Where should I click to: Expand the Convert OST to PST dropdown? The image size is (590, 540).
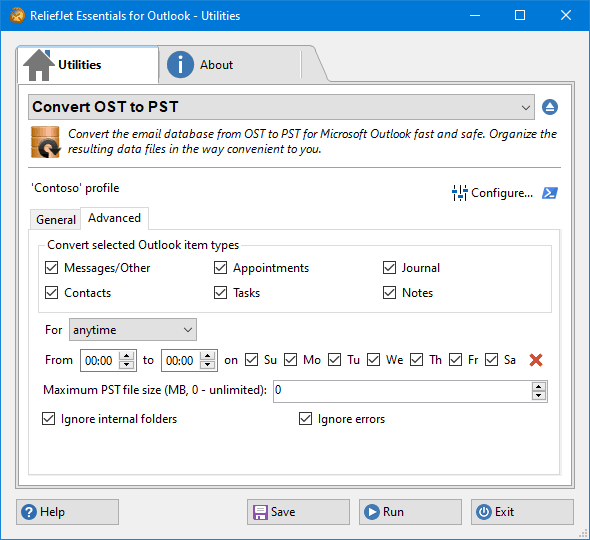pos(281,107)
